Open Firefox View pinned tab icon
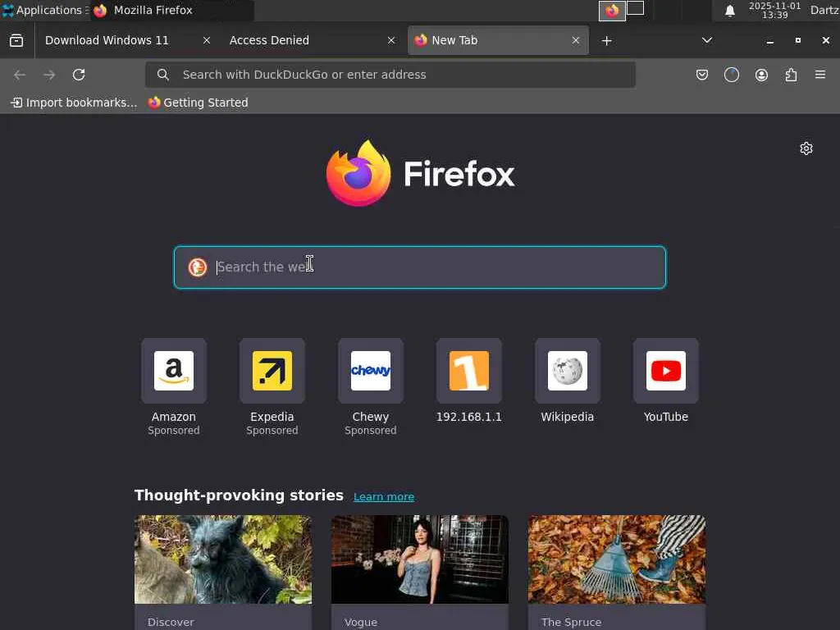The height and width of the screenshot is (630, 840). (x=16, y=41)
